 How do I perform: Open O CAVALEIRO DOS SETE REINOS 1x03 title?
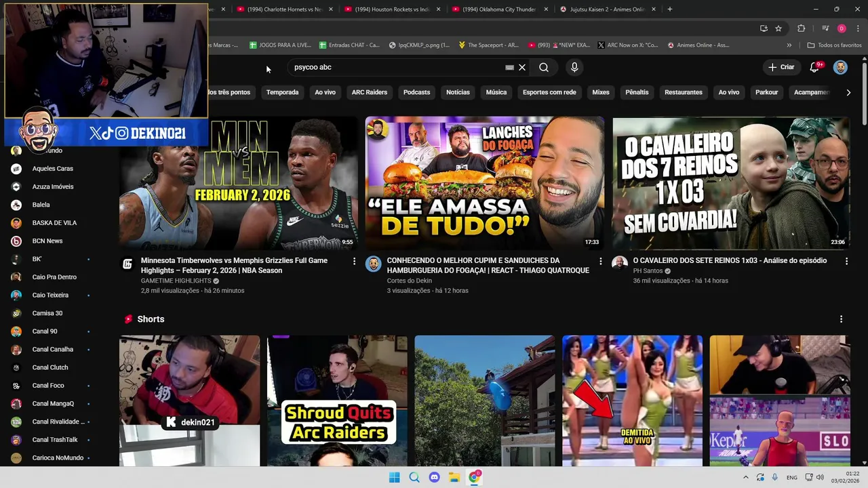730,260
